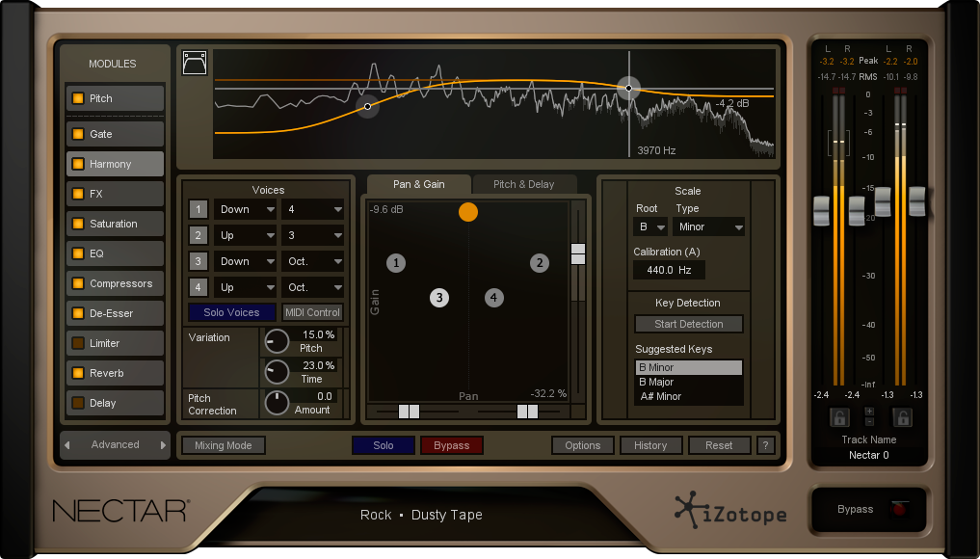Viewport: 980px width, 559px height.
Task: Click the Calibration 440.0 Hz field
Action: pos(669,270)
